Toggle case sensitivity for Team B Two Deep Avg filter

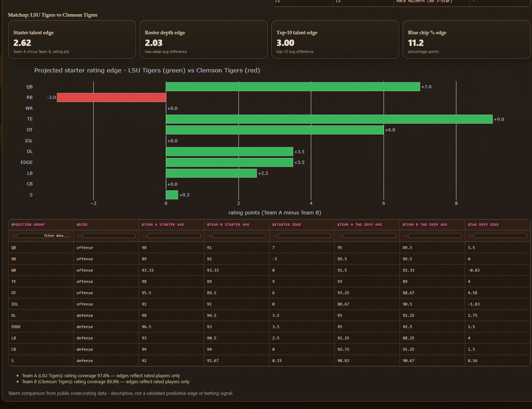click(405, 236)
